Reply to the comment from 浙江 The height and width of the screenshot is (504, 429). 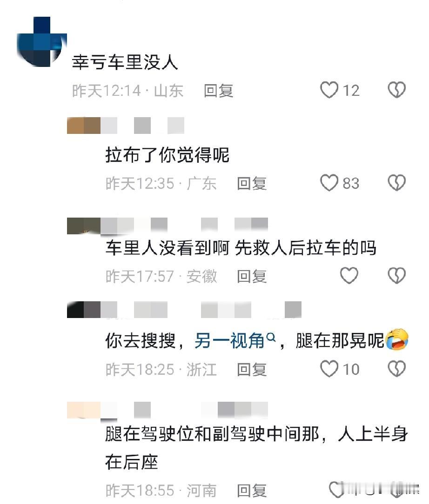252,369
